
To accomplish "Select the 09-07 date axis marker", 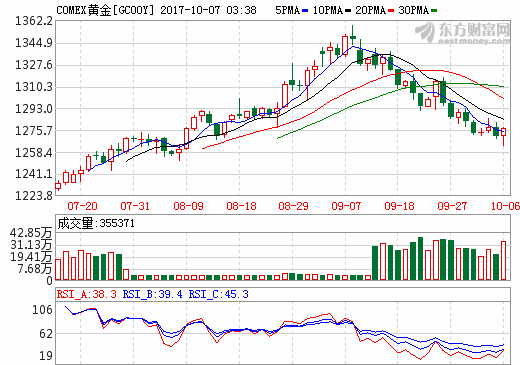I will click(346, 206).
